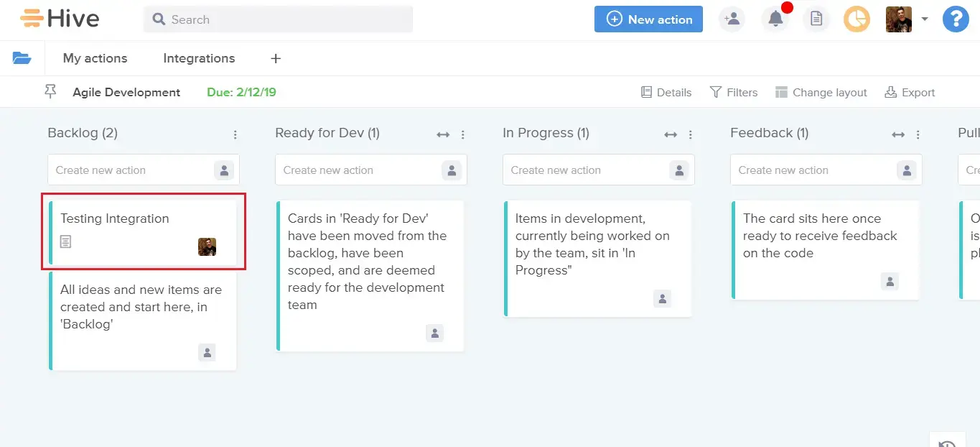The width and height of the screenshot is (980, 447).
Task: Click the New action button
Action: click(x=648, y=19)
